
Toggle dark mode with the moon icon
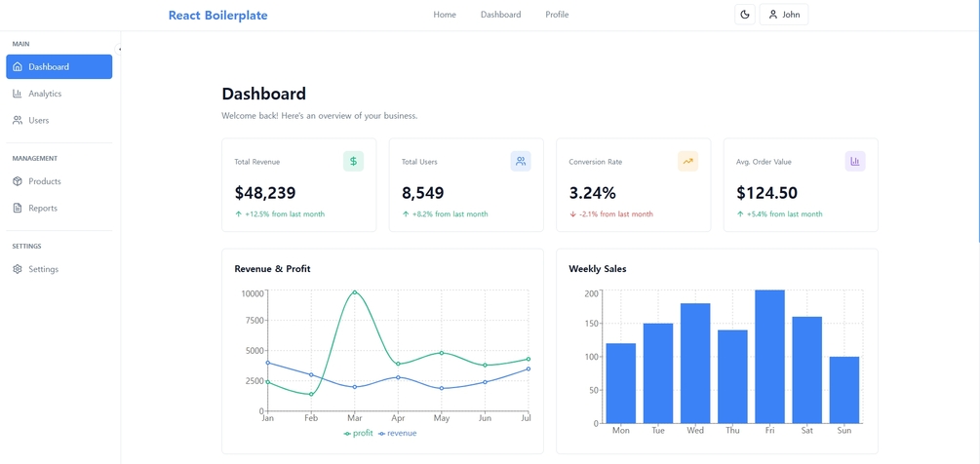(744, 15)
